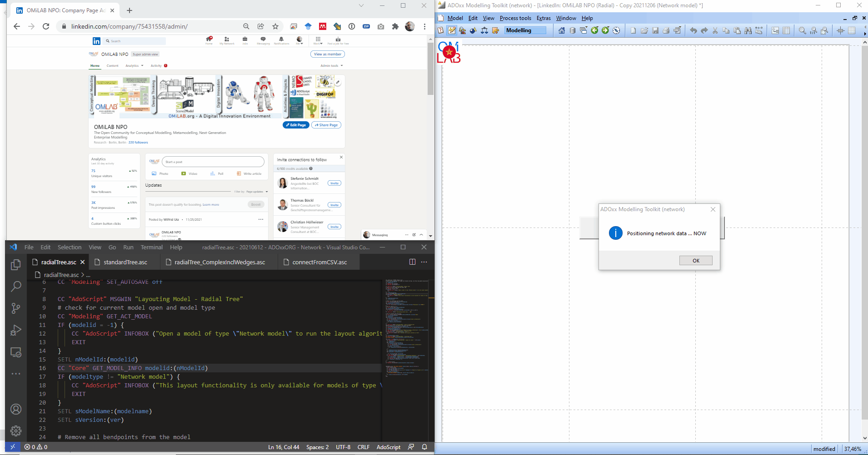Click the Undo arrow in ADOxx toolbar
This screenshot has height=455, width=868.
click(x=693, y=30)
